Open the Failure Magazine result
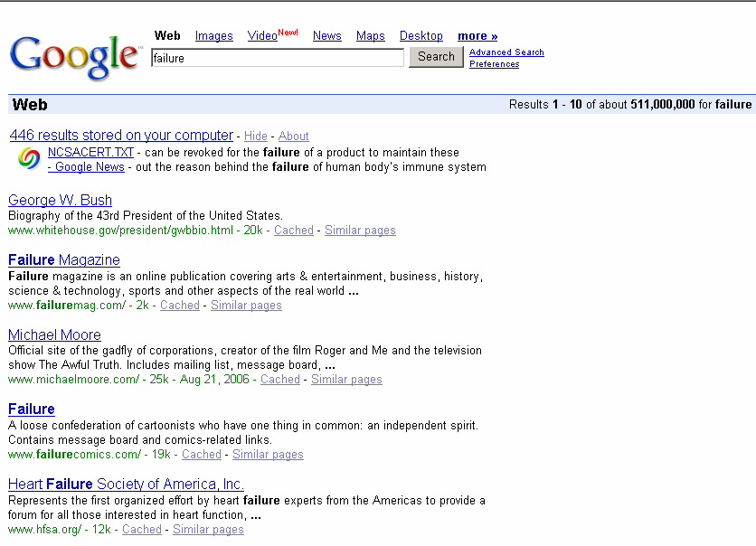Screen dimensions: 756x546 pyautogui.click(x=64, y=259)
